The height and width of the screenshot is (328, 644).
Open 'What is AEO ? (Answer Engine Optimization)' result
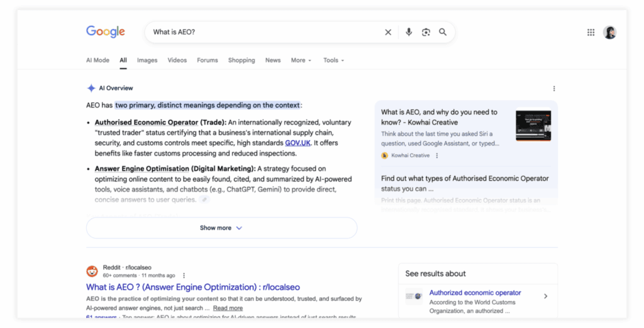[193, 287]
